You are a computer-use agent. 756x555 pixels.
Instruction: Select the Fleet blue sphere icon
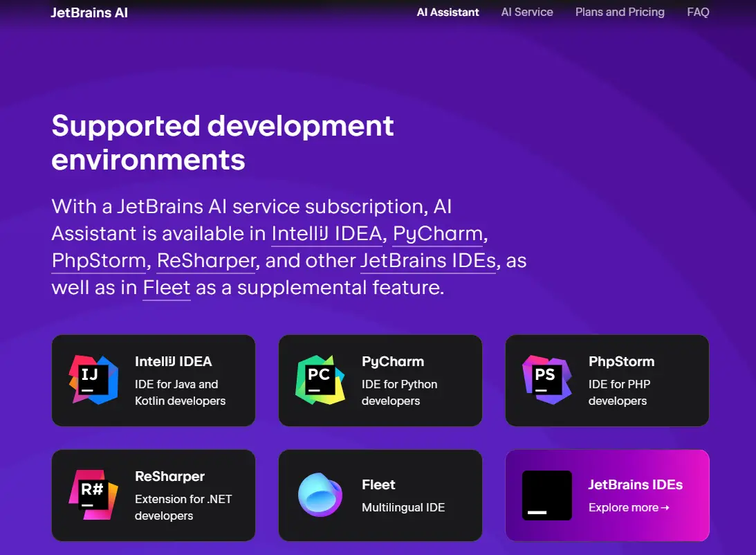pyautogui.click(x=319, y=494)
